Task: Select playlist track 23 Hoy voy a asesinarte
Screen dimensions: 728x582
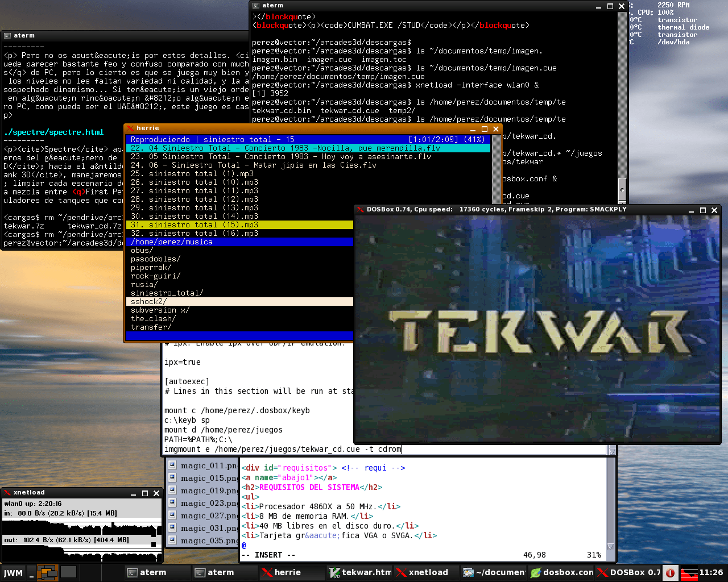Action: pos(308,157)
